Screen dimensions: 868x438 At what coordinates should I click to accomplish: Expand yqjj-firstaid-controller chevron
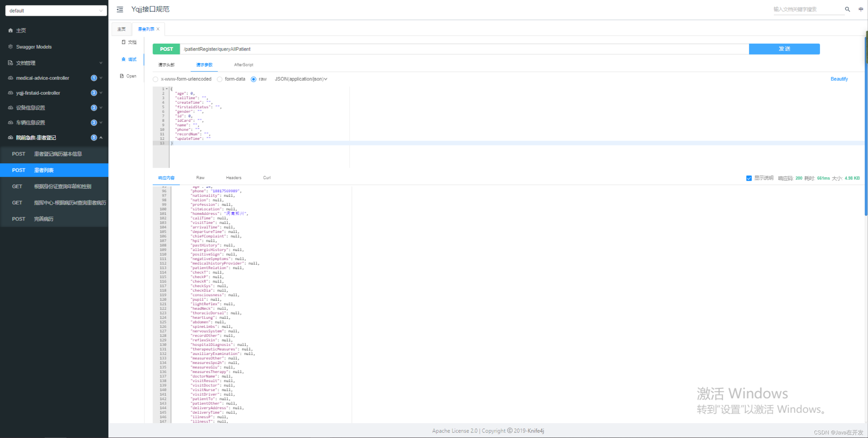click(101, 93)
